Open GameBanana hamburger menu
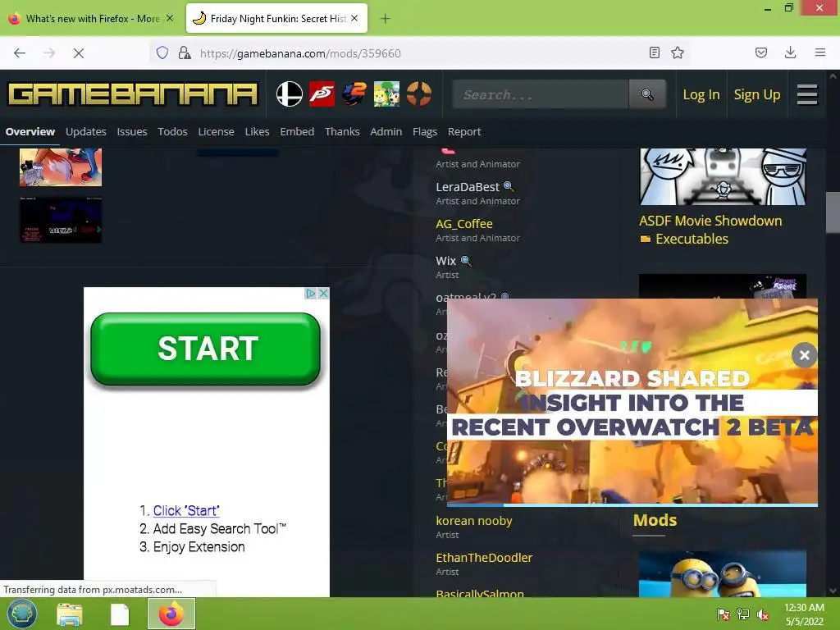This screenshot has width=840, height=630. point(807,95)
